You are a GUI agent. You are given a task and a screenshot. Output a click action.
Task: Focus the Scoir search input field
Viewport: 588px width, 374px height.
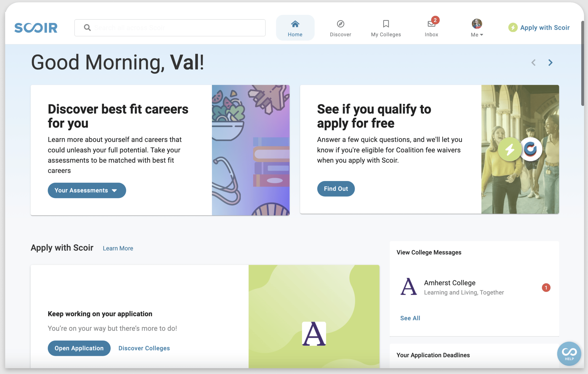(176, 28)
